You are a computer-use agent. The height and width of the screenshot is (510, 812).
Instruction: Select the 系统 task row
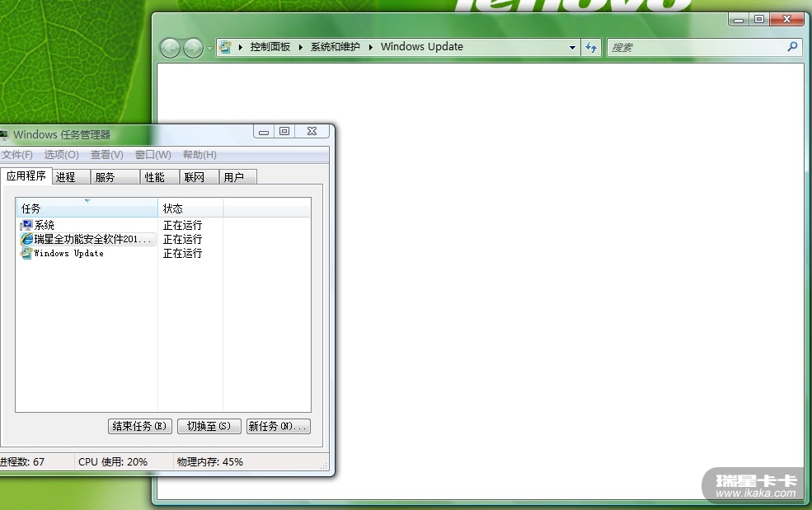87,225
